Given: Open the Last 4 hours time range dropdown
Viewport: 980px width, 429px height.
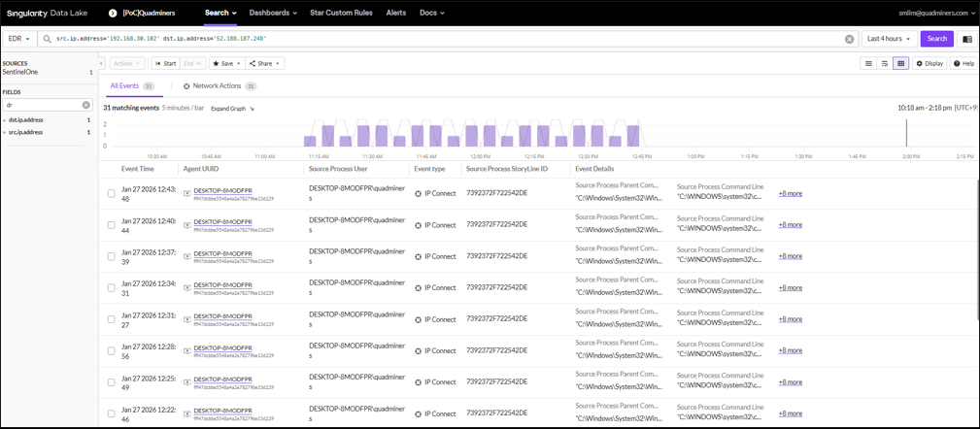Looking at the screenshot, I should [889, 39].
